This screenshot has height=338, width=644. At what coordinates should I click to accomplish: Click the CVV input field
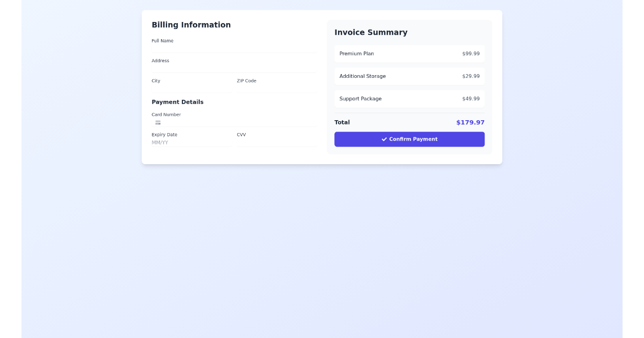(277, 143)
